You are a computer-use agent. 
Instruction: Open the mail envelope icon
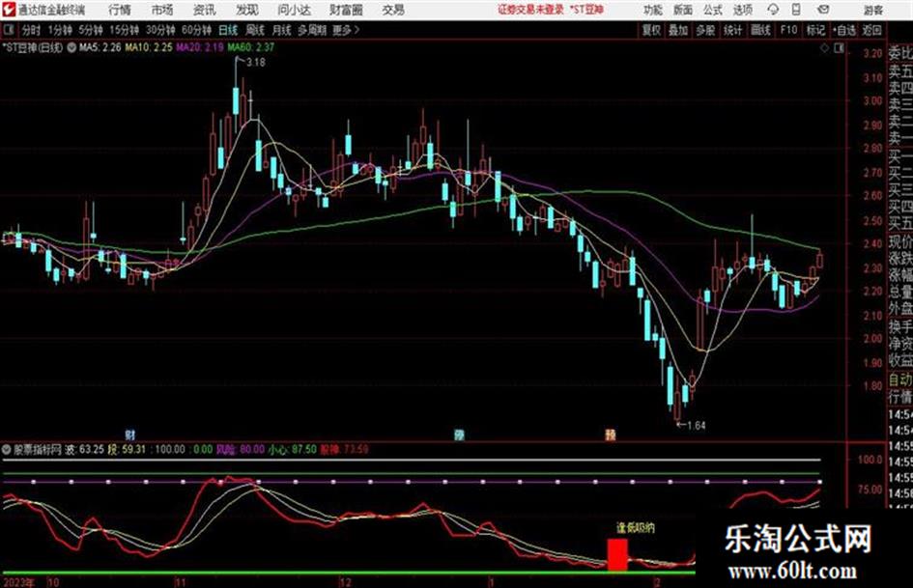823,10
